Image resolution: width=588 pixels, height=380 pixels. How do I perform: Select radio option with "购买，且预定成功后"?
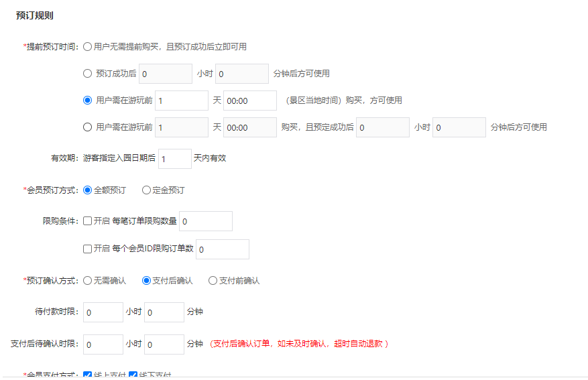[x=87, y=127]
